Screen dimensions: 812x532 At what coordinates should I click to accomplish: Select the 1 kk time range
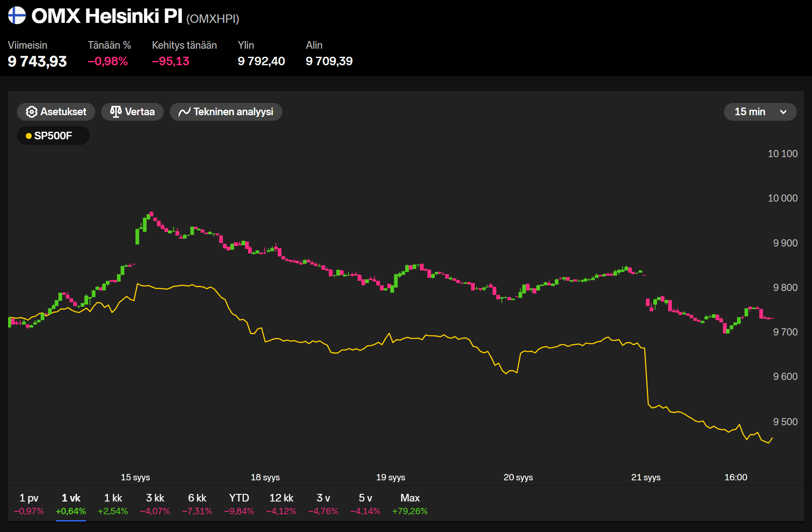pyautogui.click(x=113, y=504)
